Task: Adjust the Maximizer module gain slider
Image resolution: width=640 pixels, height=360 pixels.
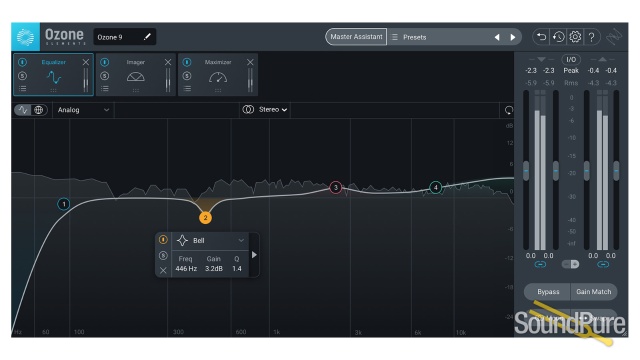Action: [x=250, y=80]
